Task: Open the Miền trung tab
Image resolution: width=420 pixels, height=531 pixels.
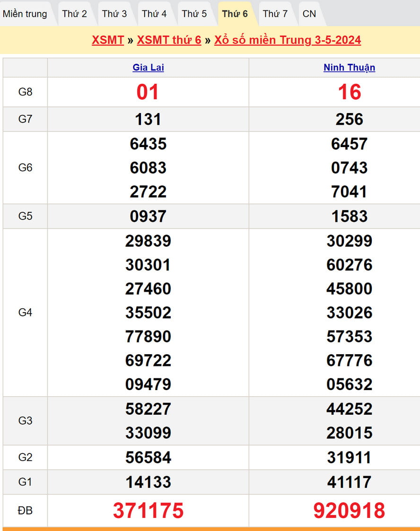Action: pos(25,14)
